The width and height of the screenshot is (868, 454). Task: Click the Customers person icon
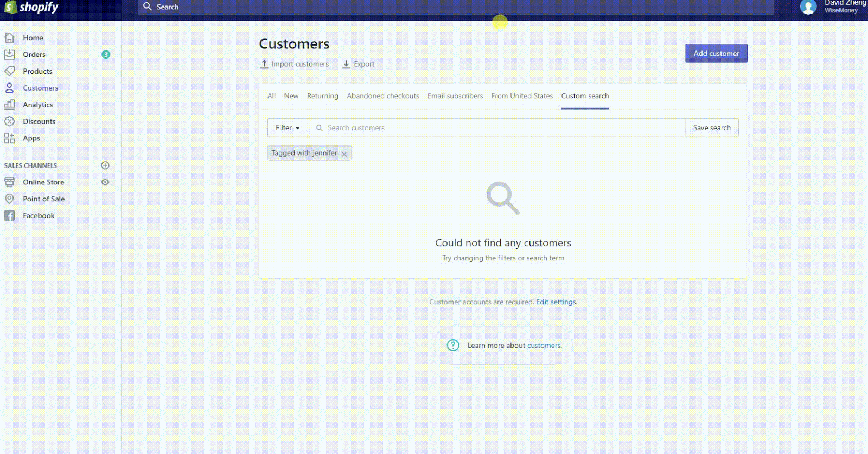coord(9,88)
